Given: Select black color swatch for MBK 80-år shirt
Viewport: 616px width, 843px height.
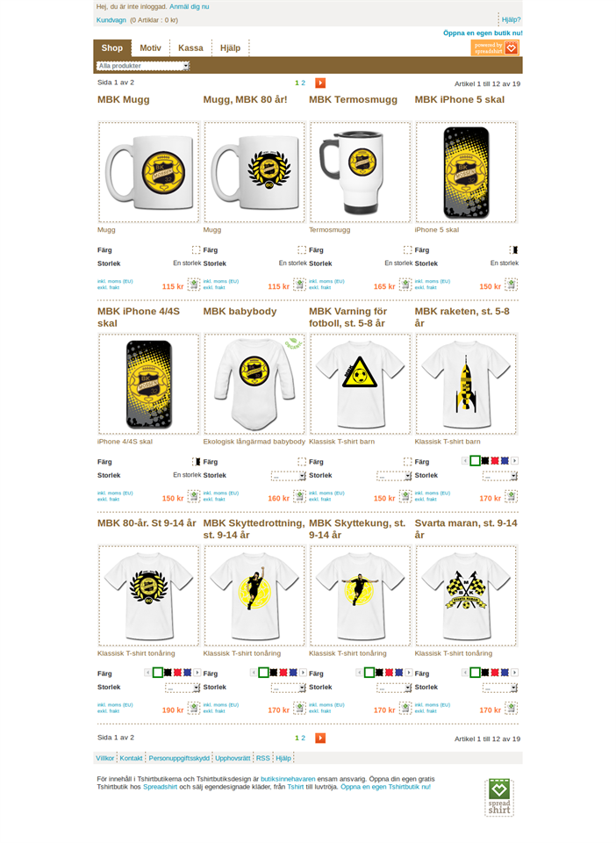Looking at the screenshot, I should (168, 673).
